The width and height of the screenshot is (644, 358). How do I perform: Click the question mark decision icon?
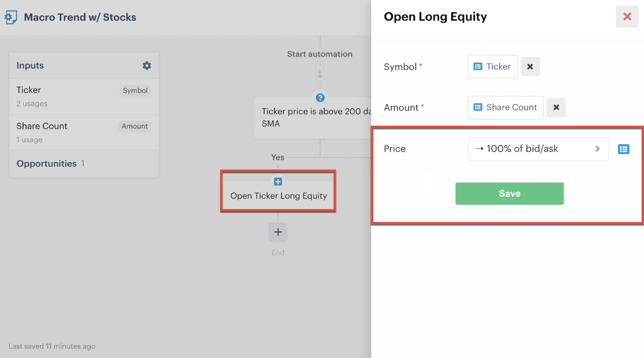(x=320, y=98)
